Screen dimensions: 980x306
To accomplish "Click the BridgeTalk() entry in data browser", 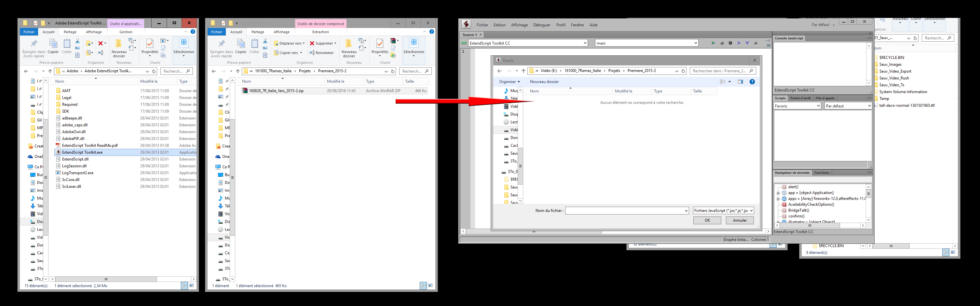I will [798, 211].
